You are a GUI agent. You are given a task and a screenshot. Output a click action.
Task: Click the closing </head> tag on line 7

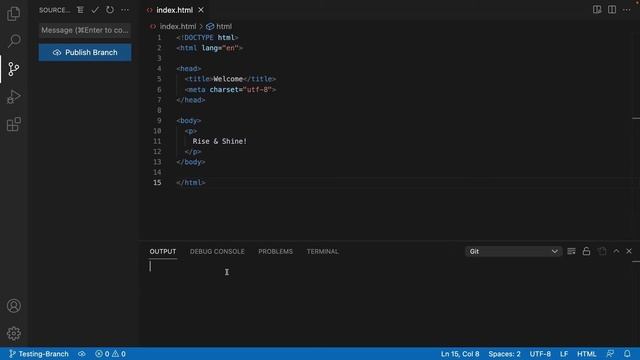click(191, 100)
